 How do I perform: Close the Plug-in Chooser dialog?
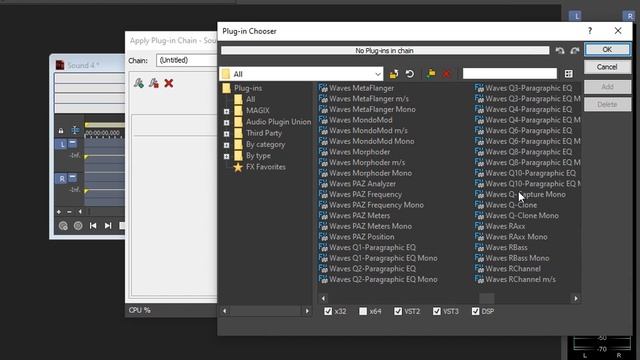pyautogui.click(x=618, y=31)
